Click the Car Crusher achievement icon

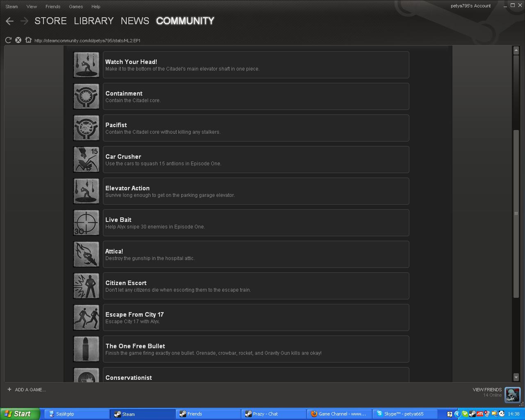coord(86,160)
